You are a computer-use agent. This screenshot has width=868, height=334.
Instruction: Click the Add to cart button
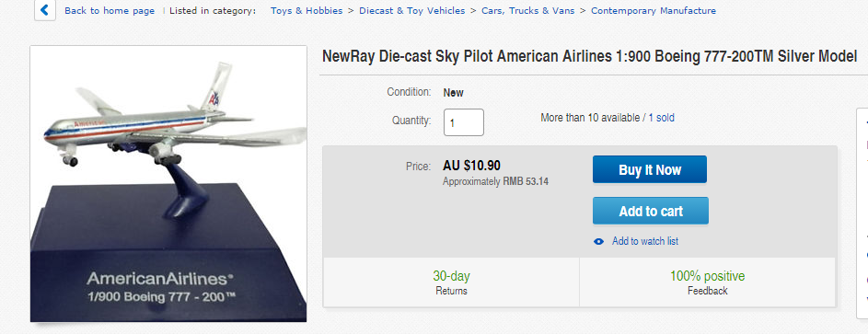pyautogui.click(x=651, y=212)
